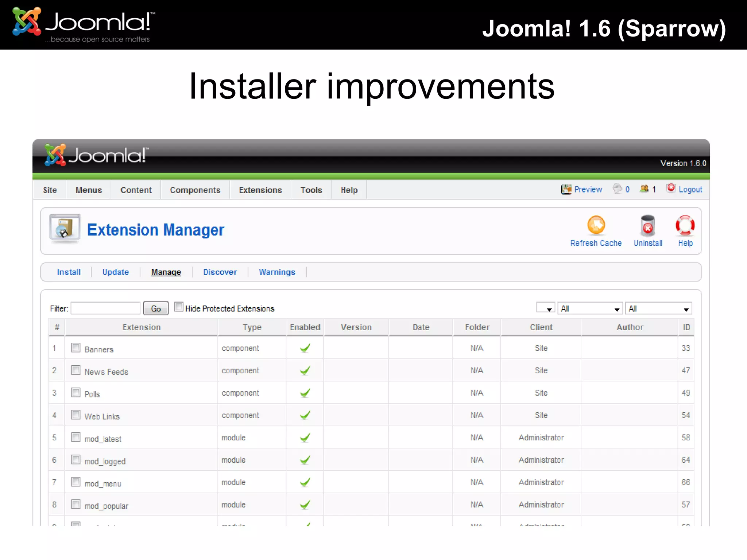Click the Preview monitor icon
Screen dimensions: 747x560
(566, 189)
